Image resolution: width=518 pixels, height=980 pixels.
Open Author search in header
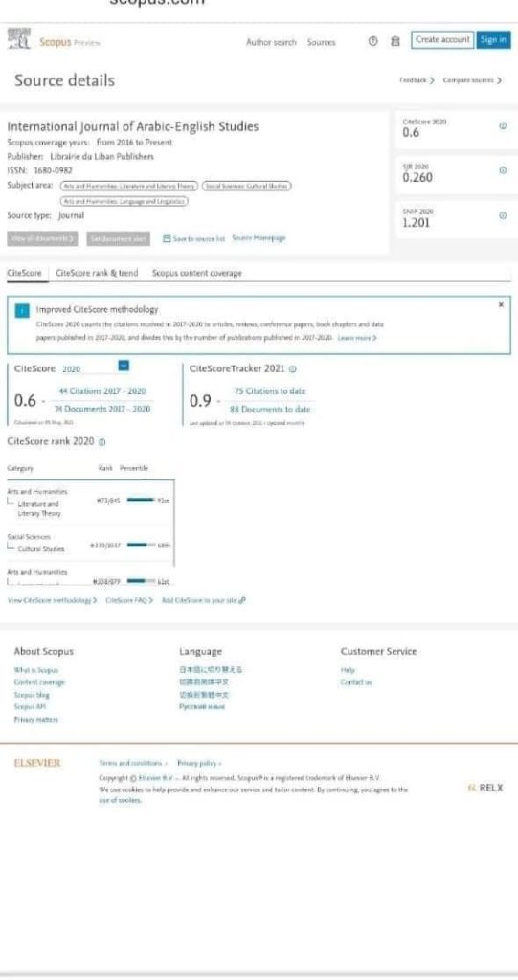click(271, 42)
